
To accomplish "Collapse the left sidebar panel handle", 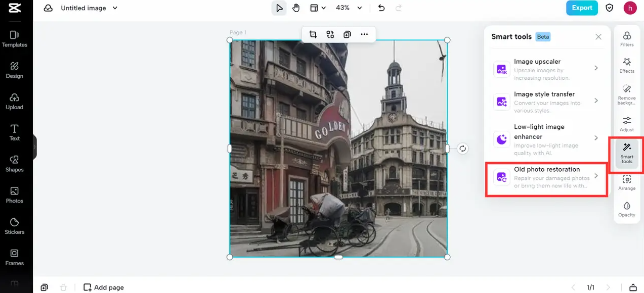I will pyautogui.click(x=35, y=147).
